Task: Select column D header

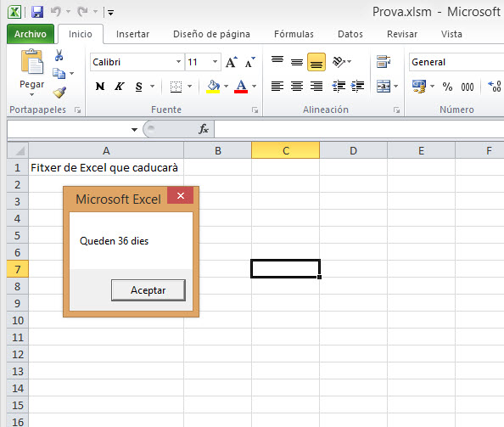Action: tap(353, 150)
